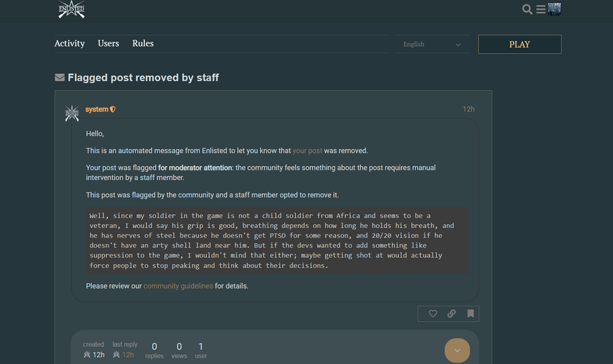The height and width of the screenshot is (364, 613).
Task: Open the hamburger menu icon
Action: click(x=541, y=9)
